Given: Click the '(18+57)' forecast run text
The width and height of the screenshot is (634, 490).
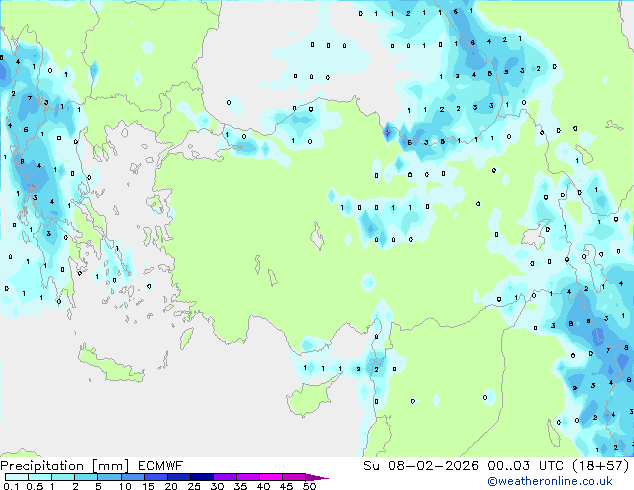Looking at the screenshot, I should click(x=601, y=466).
